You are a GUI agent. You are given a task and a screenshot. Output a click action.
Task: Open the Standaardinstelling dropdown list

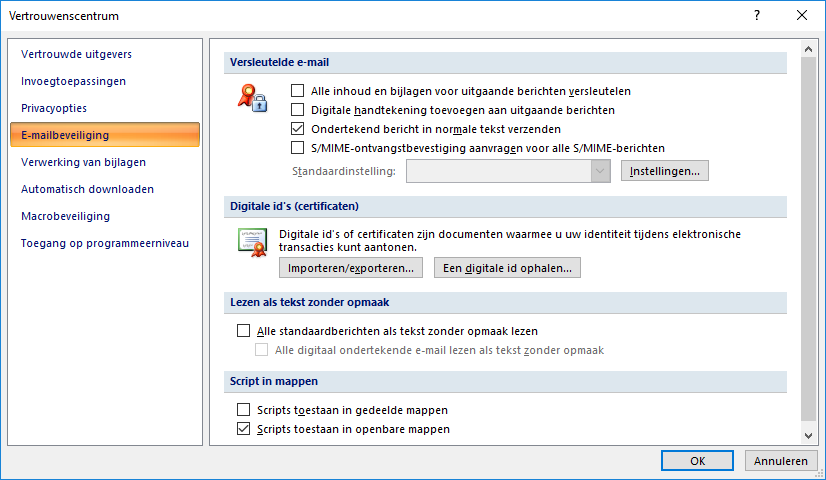point(600,171)
